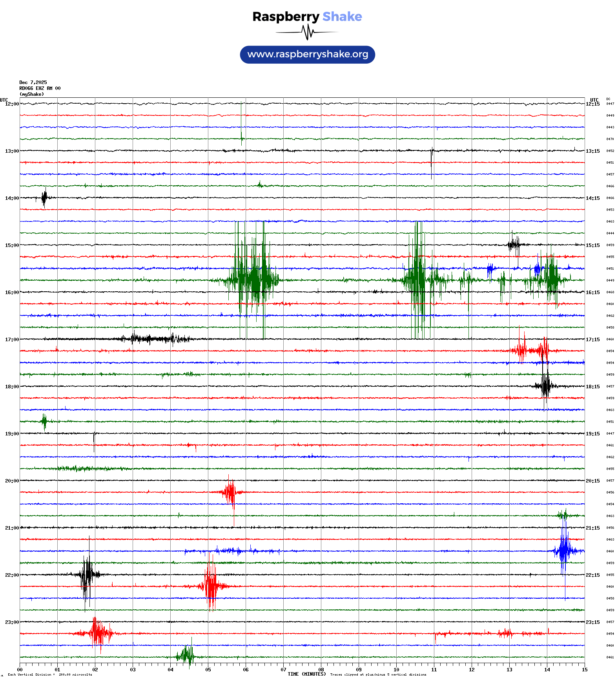
Task: Click the 23:00 row time label
Action: (x=12, y=622)
